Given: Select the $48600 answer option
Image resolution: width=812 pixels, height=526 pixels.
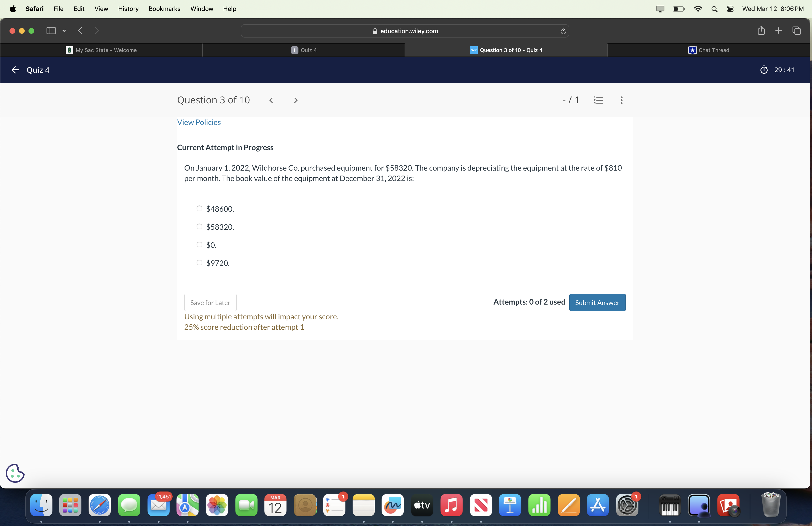Looking at the screenshot, I should pos(199,209).
